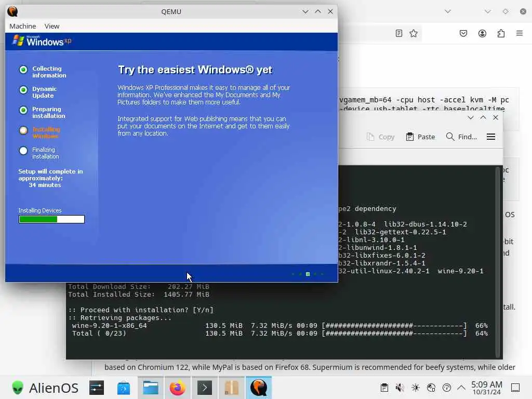
Task: Open the Firefox extensions puzzle icon
Action: 501,33
